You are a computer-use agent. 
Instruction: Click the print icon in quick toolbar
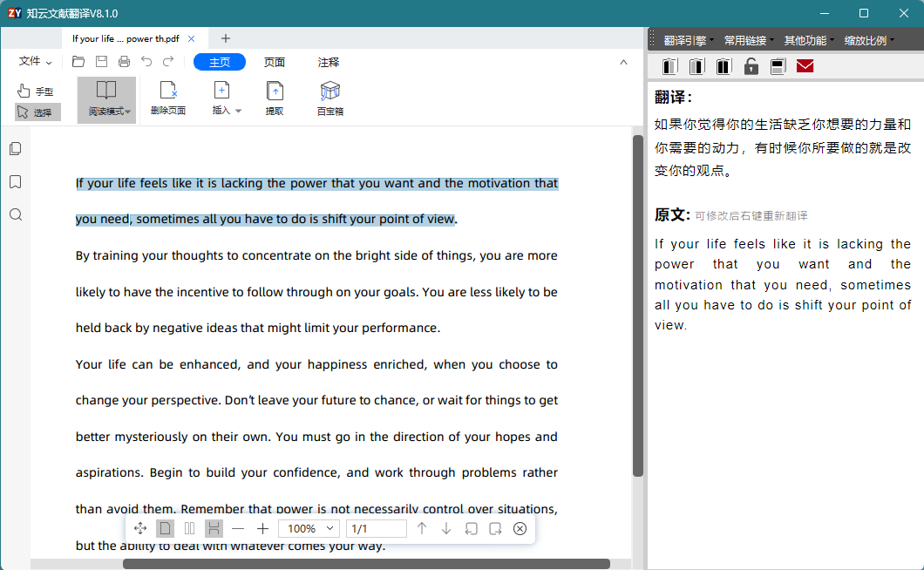[124, 61]
